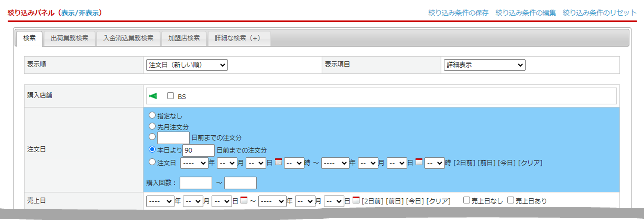This screenshot has width=644, height=220.
Task: Switch to the 出荷業務検索 tab
Action: (x=69, y=38)
